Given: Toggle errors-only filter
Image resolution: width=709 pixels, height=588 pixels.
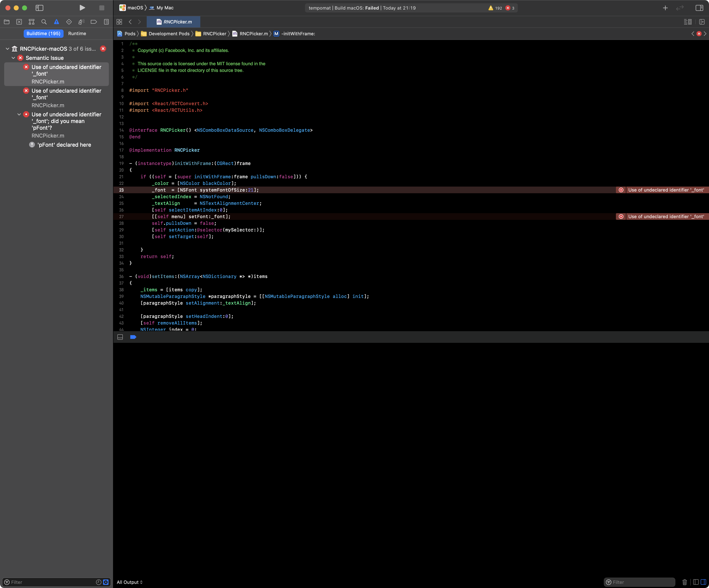Looking at the screenshot, I should tap(106, 582).
